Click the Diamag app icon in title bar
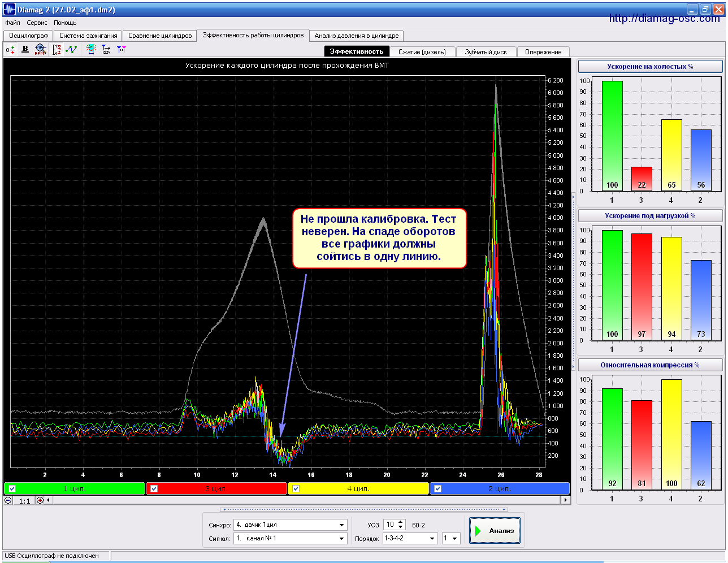The width and height of the screenshot is (728, 563). click(9, 9)
